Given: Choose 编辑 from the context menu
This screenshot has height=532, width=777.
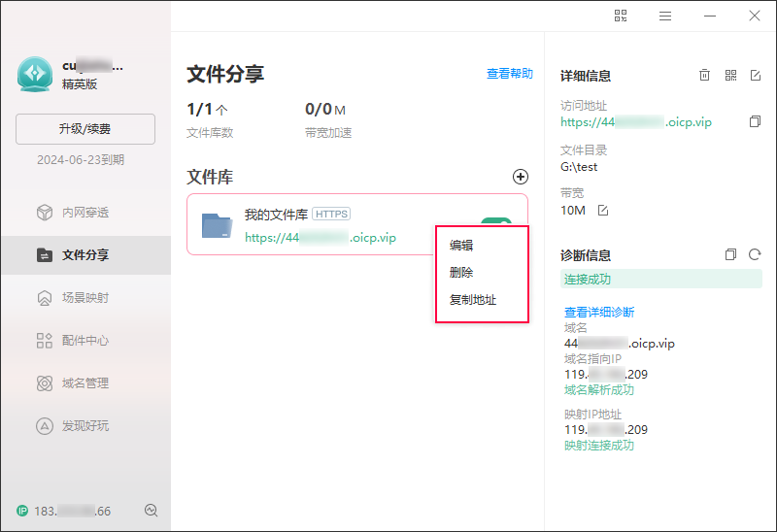Looking at the screenshot, I should pyautogui.click(x=461, y=246).
